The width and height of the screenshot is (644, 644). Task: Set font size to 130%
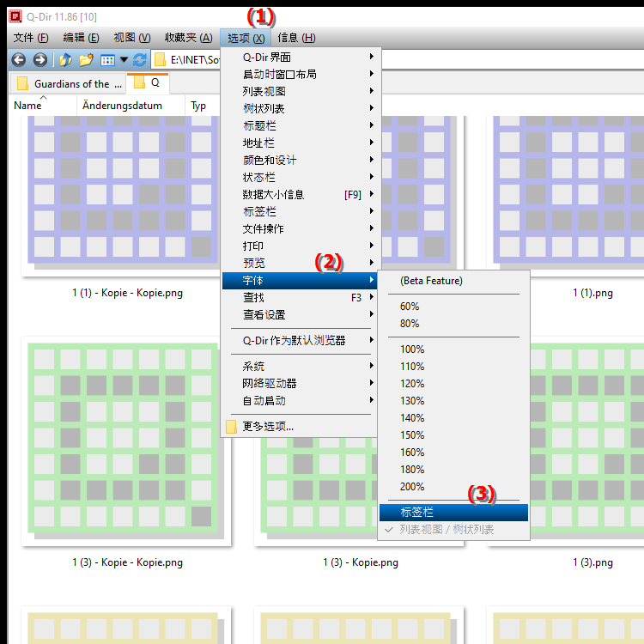453,401
